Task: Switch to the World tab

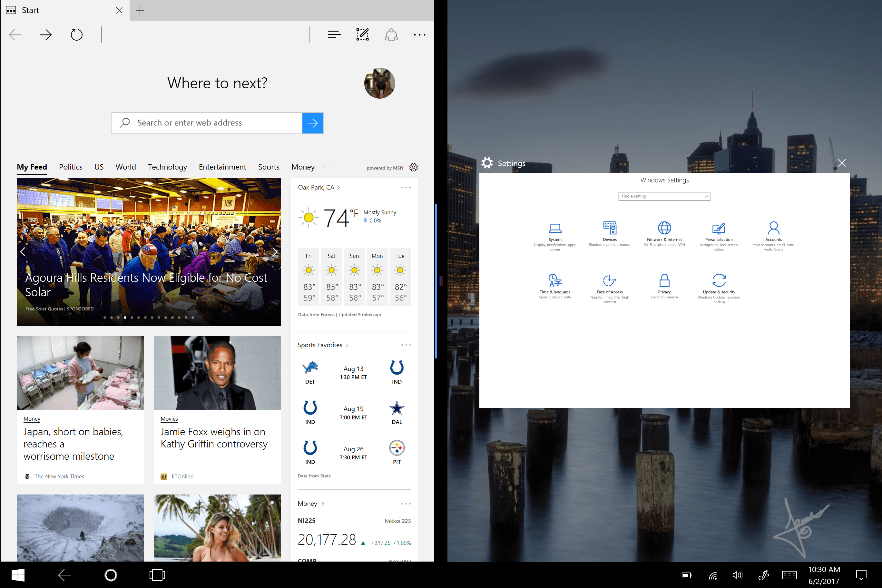Action: coord(126,167)
